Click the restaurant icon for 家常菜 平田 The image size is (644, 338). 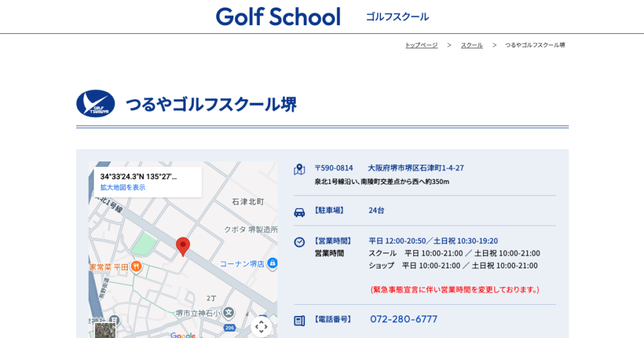[x=136, y=267]
